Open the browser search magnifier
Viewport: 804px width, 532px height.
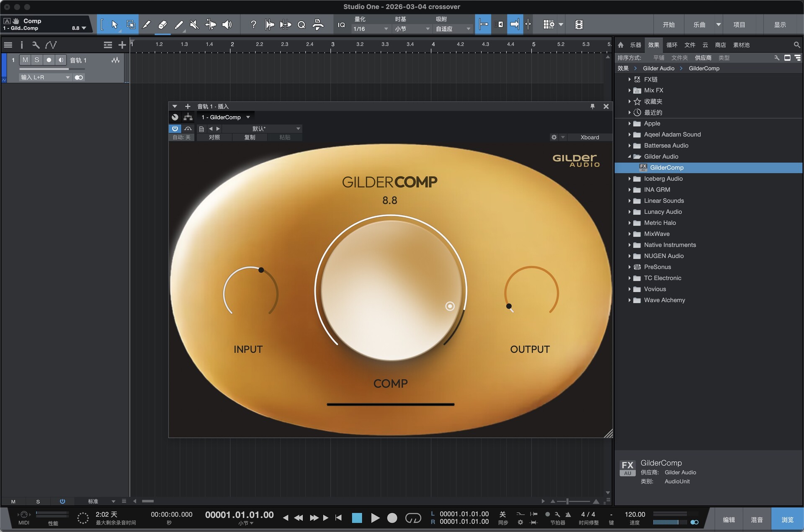coord(796,45)
